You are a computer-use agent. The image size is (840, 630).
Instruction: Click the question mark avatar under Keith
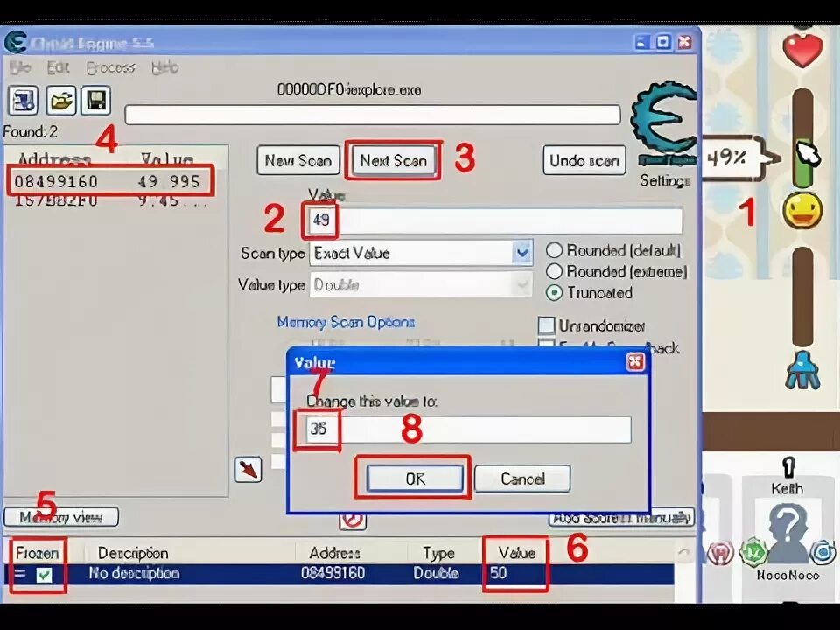pos(787,533)
